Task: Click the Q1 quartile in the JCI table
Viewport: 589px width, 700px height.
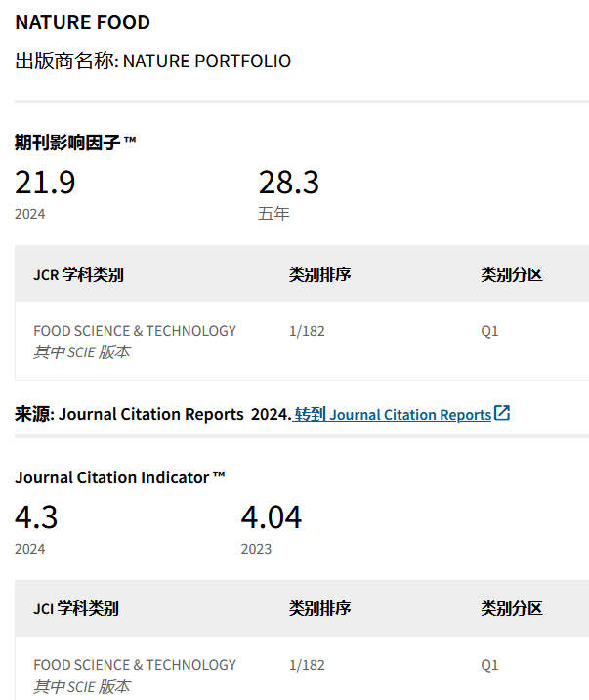Action: point(489,665)
